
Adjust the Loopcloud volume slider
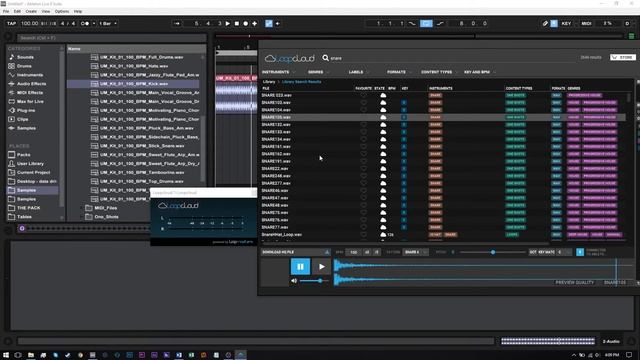click(x=315, y=281)
